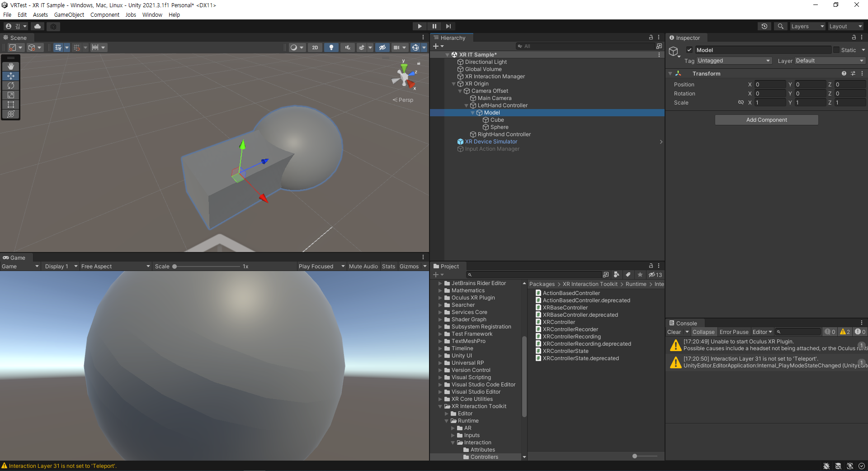Collapse the Transform component
The image size is (868, 471).
(670, 73)
